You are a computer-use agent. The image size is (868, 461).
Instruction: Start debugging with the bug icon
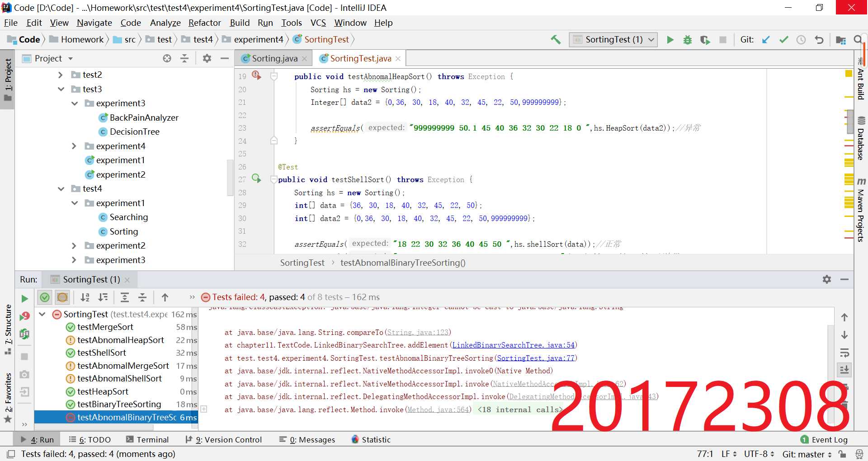click(687, 40)
